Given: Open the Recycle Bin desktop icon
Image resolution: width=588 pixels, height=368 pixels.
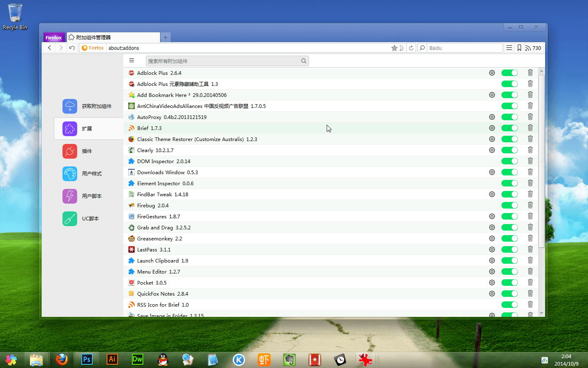Looking at the screenshot, I should [15, 17].
